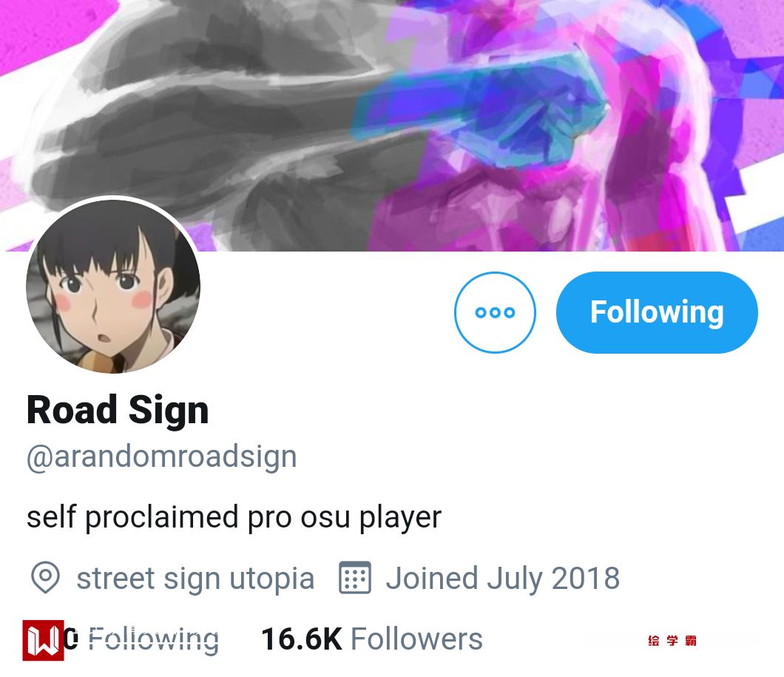
Task: Click the Joined July 2018 text
Action: 502,579
